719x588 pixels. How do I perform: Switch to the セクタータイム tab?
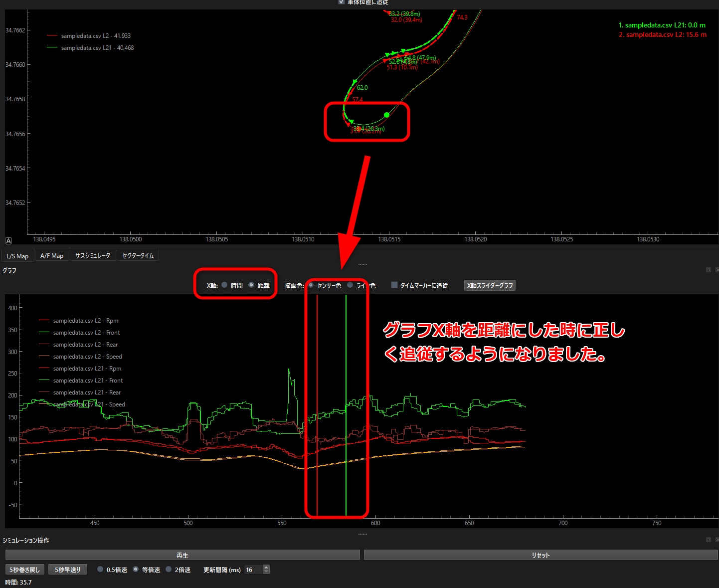click(138, 256)
